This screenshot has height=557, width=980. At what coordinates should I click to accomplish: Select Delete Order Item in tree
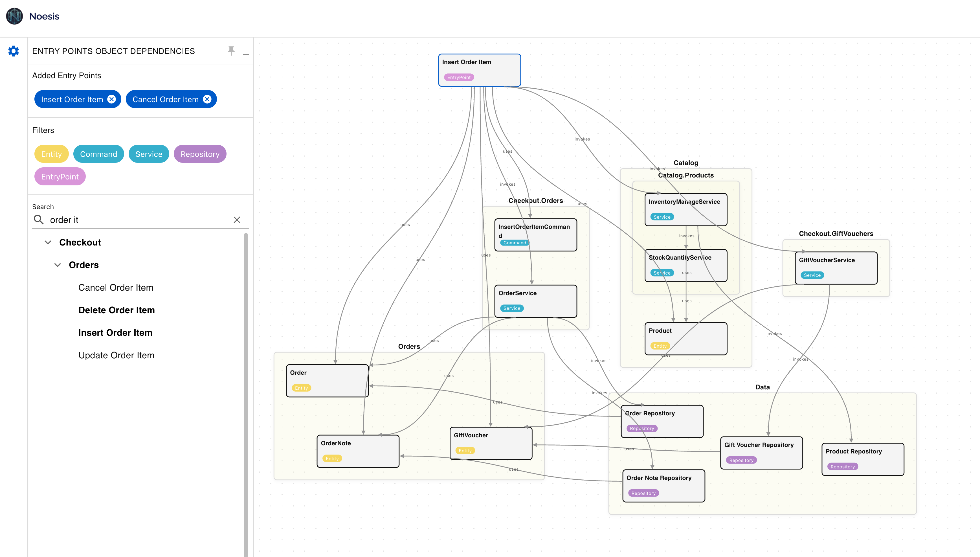[x=116, y=310]
